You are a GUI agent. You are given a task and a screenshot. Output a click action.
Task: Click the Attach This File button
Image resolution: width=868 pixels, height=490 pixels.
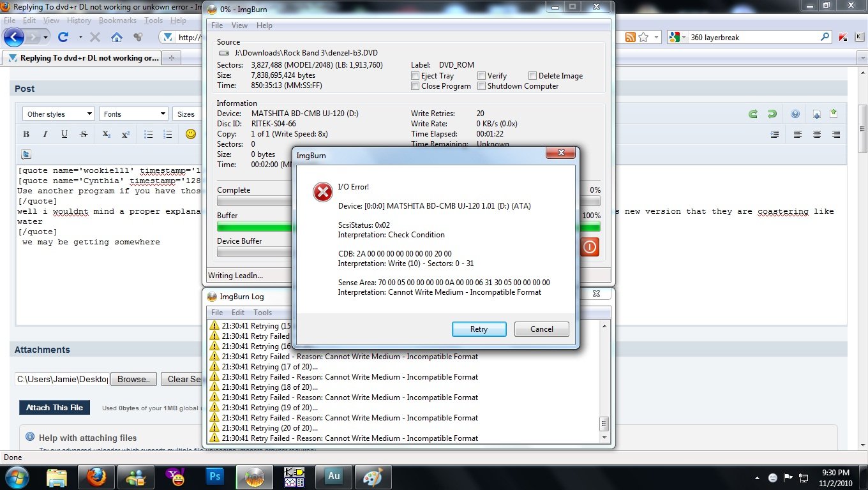click(55, 408)
